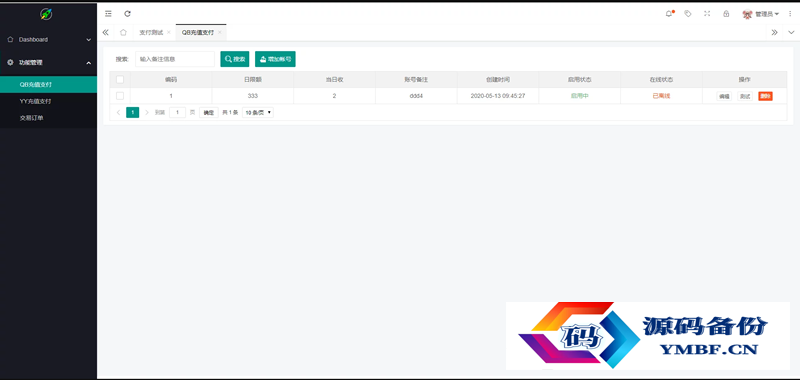The image size is (800, 380).
Task: Collapse the 功能管理 sidebar section
Action: (48, 62)
